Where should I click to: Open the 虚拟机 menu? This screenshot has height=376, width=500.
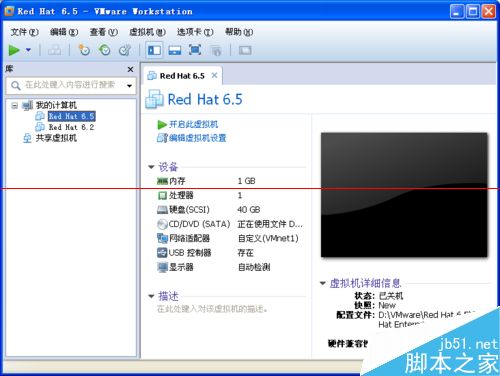pyautogui.click(x=147, y=32)
